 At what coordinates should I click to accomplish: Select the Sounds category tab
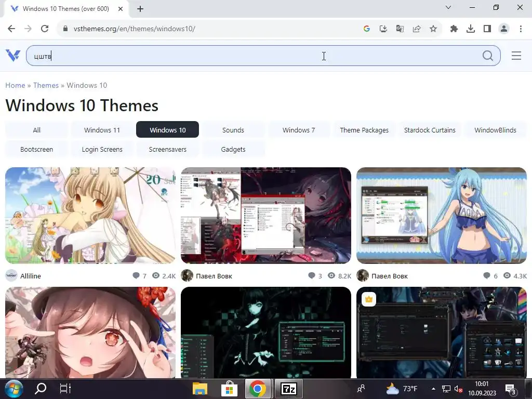coord(233,130)
